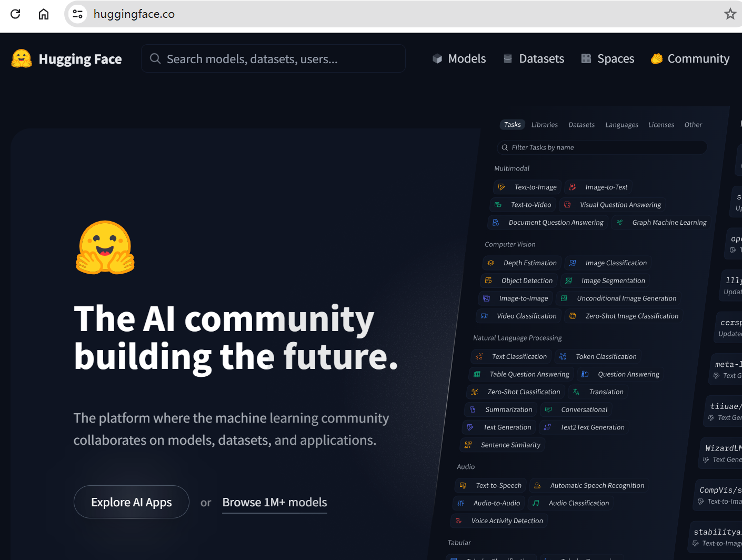The height and width of the screenshot is (560, 742).
Task: Click the Sentence Similarity icon
Action: click(x=468, y=445)
